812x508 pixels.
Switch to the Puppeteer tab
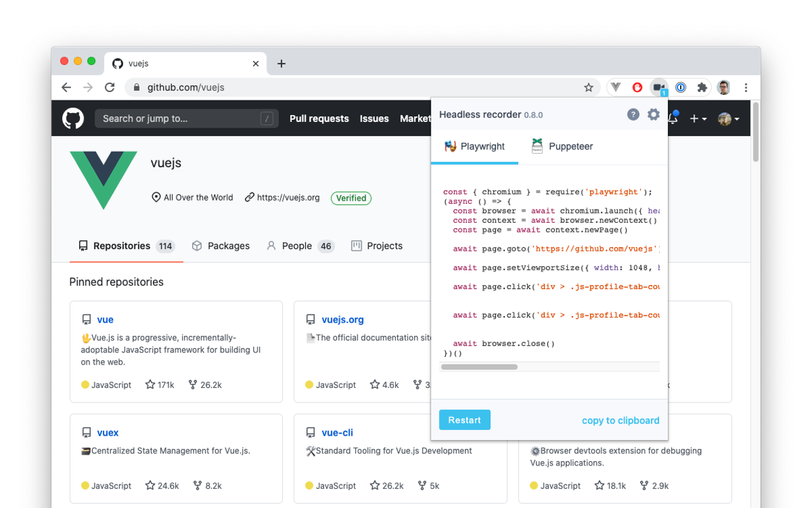tap(561, 146)
